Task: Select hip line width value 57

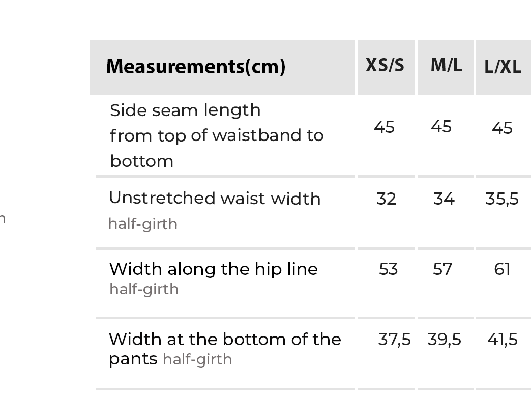Action: tap(442, 269)
